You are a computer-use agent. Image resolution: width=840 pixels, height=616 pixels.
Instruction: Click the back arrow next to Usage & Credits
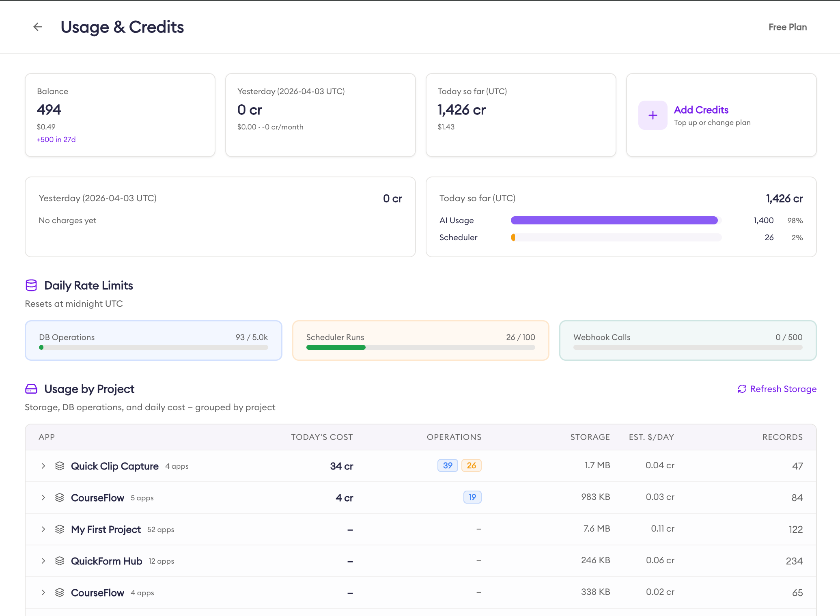point(37,27)
